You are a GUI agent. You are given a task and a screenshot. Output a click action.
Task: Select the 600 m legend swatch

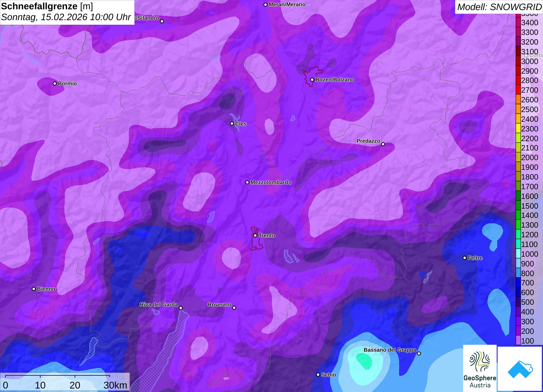[x=518, y=292]
